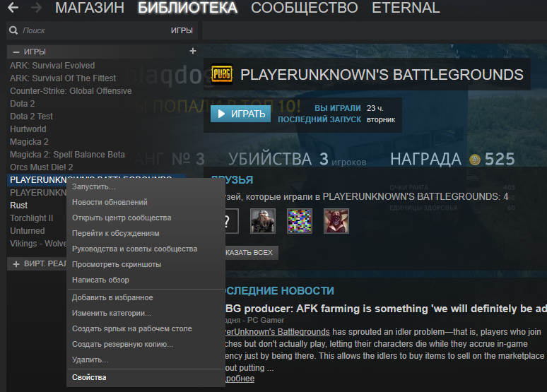Viewport: 547px width, 392px height.
Task: Select ARK: Survival Of The Fittest
Action: [63, 78]
